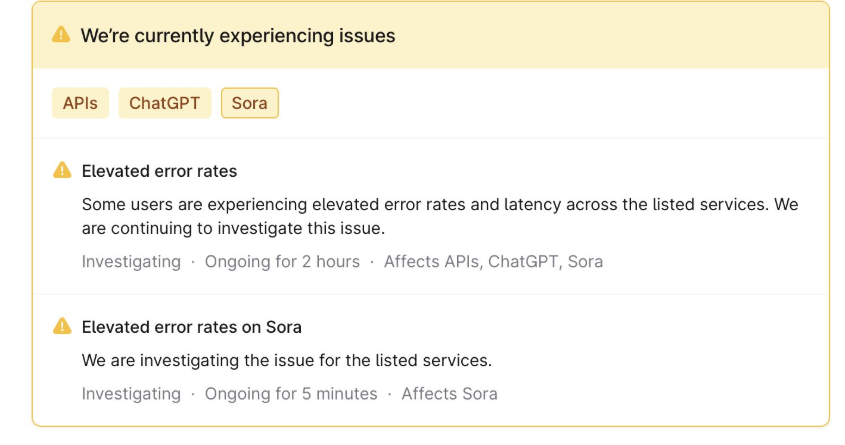
Task: Select the highlighted Sora service tag
Action: click(250, 103)
